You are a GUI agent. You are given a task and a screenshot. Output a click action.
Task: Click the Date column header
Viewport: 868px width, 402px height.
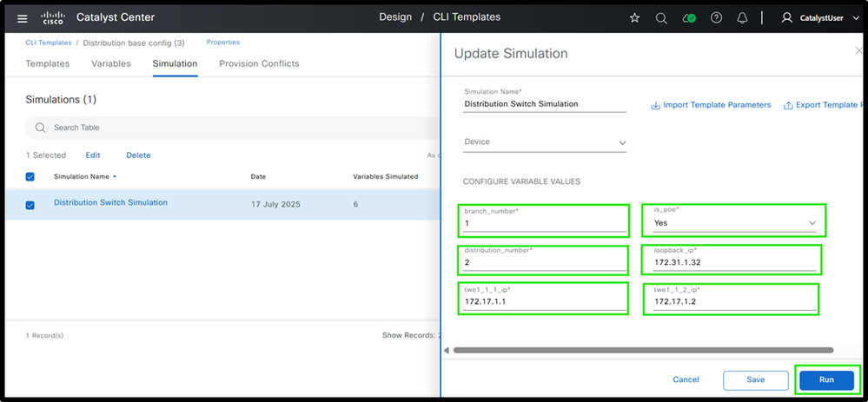(258, 177)
